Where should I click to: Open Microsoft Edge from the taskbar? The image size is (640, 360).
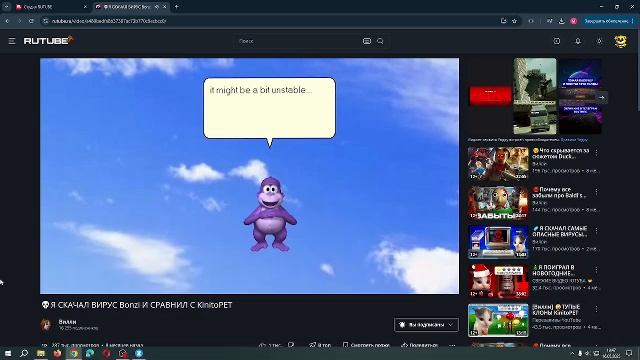90,353
